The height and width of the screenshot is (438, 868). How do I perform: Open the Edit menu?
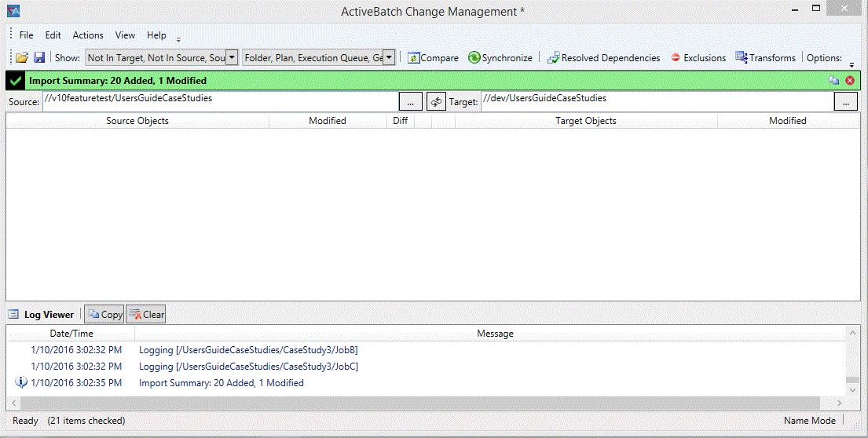(x=53, y=35)
